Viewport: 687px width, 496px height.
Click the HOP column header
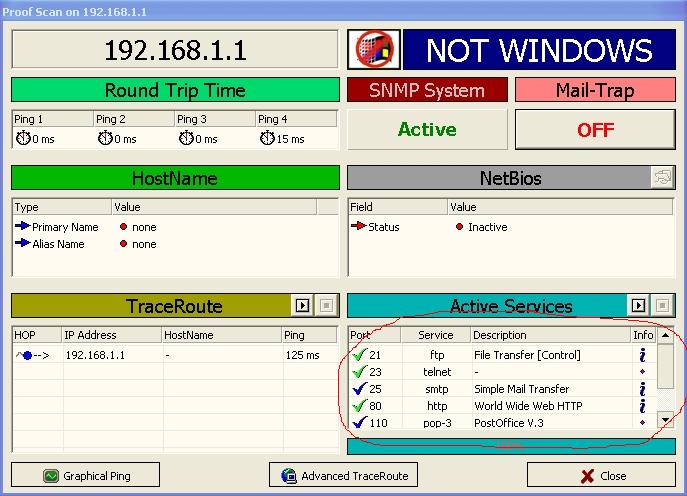[x=37, y=335]
